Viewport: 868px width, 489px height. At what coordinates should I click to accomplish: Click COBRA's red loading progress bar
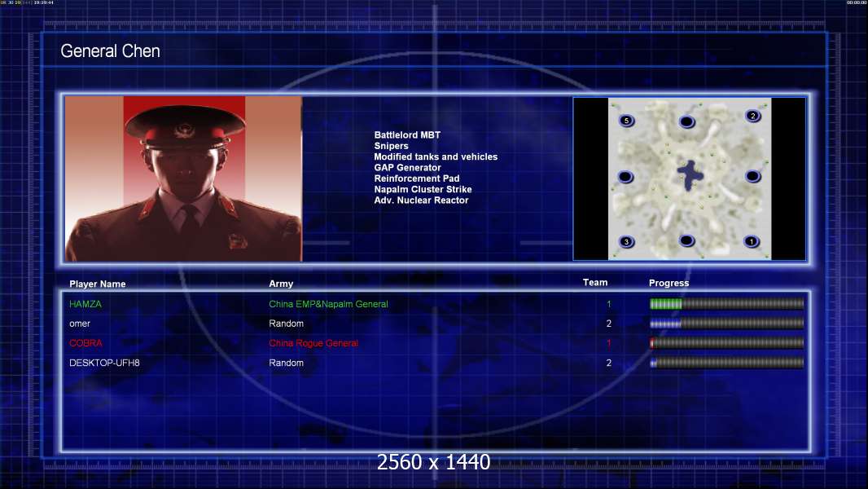click(727, 343)
